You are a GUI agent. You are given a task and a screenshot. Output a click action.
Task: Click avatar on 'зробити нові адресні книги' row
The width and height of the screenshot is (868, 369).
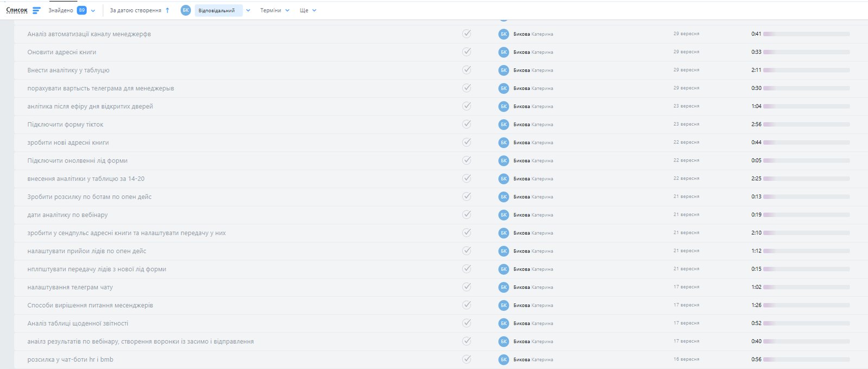pyautogui.click(x=503, y=143)
